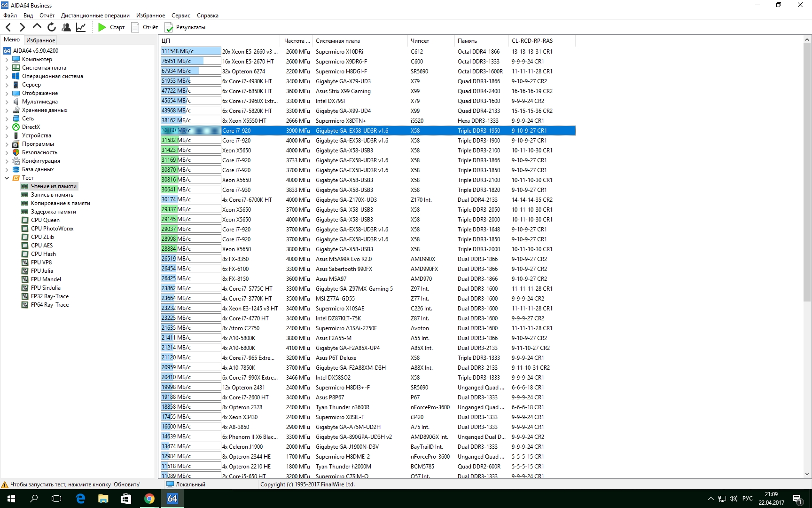Select the Motherboard icon in the tree
812x508 pixels.
(16, 68)
